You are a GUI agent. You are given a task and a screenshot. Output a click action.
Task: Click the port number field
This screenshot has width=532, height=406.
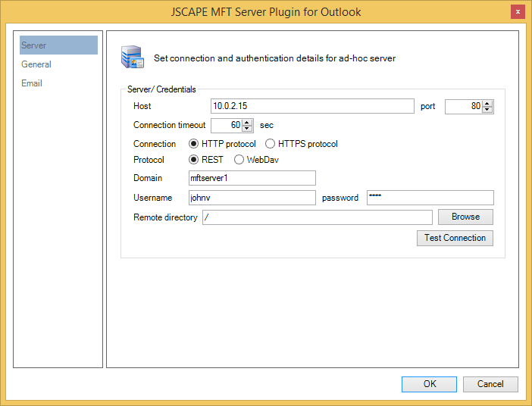point(464,107)
